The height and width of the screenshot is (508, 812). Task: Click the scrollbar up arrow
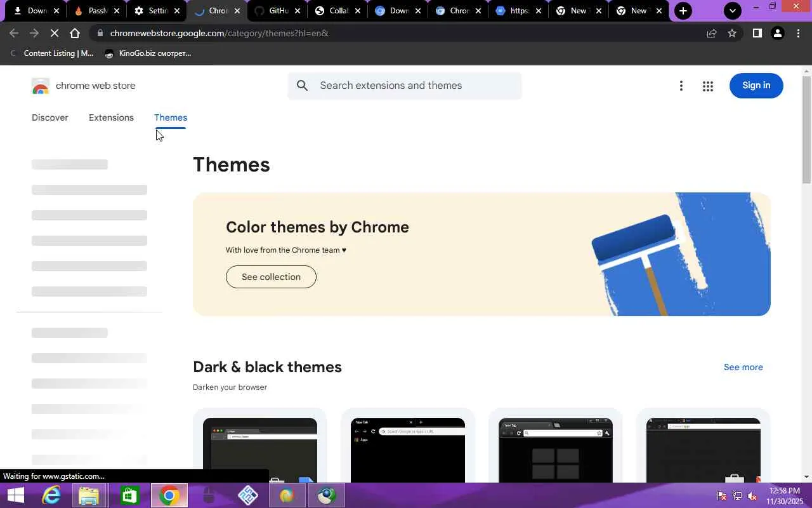tap(807, 70)
